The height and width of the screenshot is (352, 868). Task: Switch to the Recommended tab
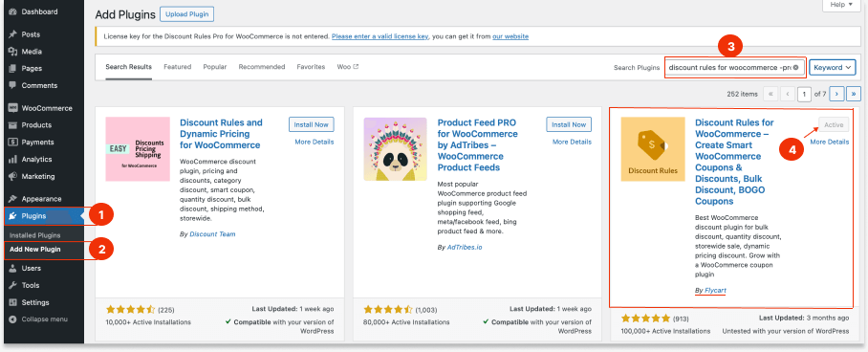(262, 67)
